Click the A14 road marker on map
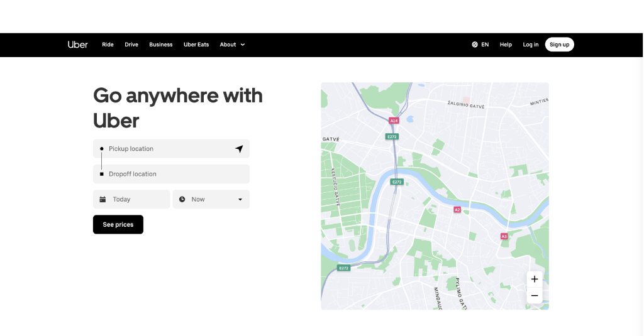 (394, 121)
